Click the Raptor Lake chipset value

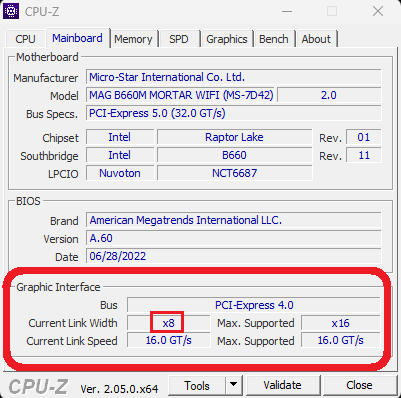pos(234,137)
